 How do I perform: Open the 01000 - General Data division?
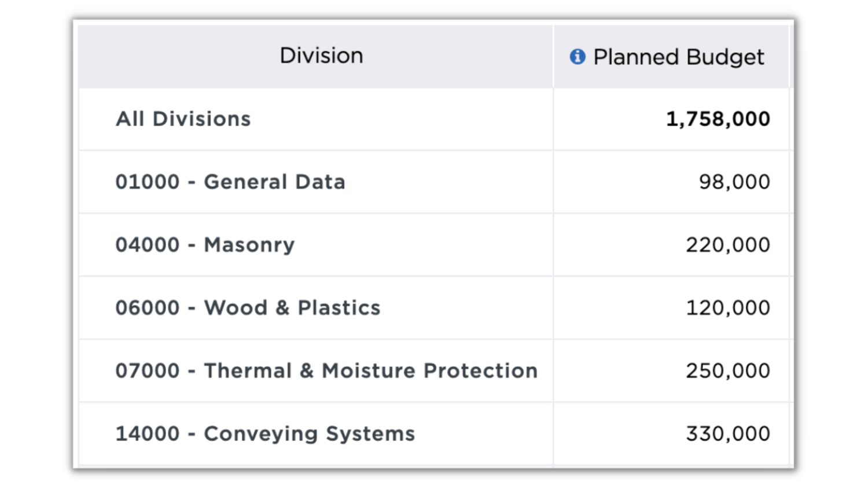point(231,182)
